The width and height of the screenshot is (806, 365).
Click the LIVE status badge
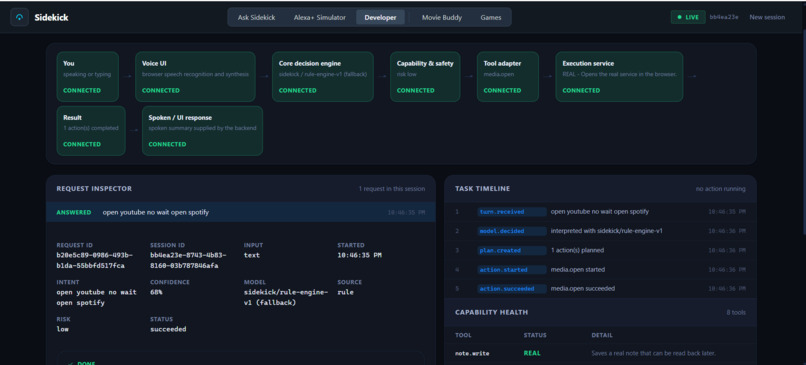point(688,17)
